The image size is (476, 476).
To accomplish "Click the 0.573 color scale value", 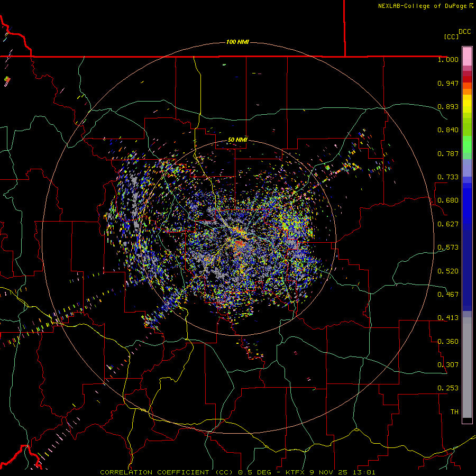I will [448, 248].
